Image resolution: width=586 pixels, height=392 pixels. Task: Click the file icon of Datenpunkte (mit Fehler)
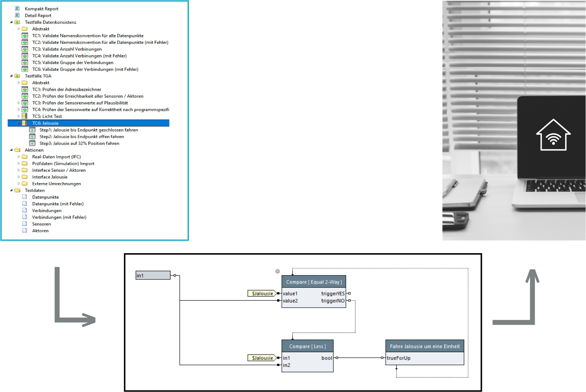24,203
